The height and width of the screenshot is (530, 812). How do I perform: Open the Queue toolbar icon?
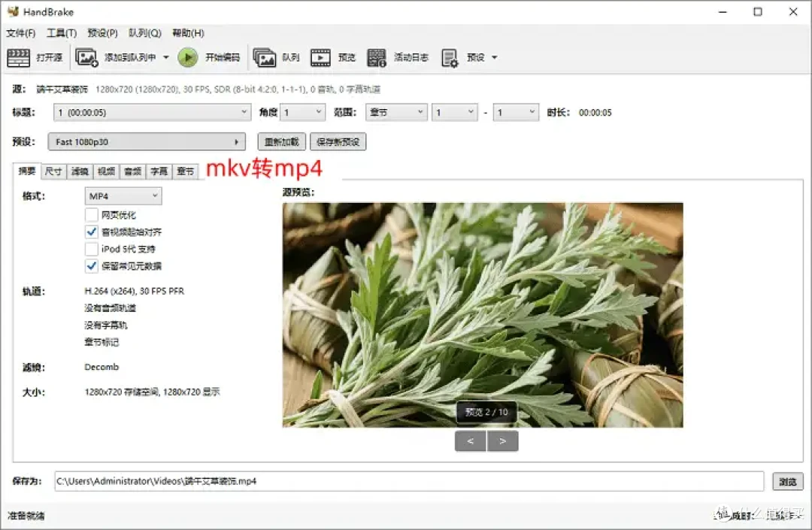265,57
